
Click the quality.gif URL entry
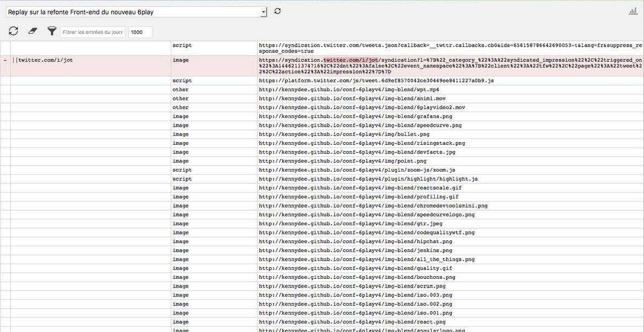(450, 268)
